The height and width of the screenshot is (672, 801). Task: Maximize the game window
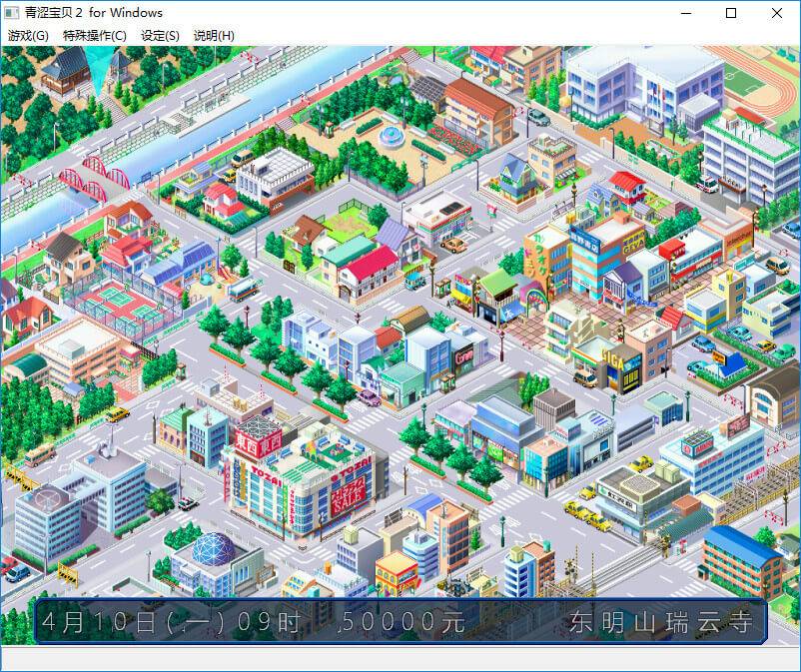click(731, 13)
